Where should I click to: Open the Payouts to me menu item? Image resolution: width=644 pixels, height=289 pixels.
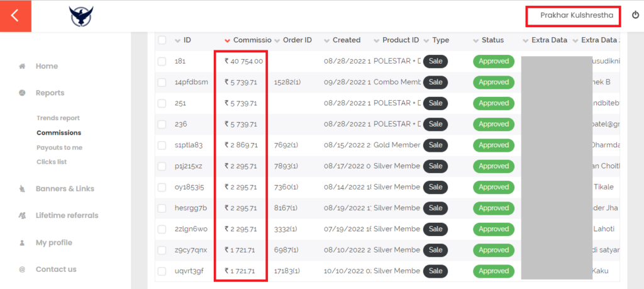point(56,147)
